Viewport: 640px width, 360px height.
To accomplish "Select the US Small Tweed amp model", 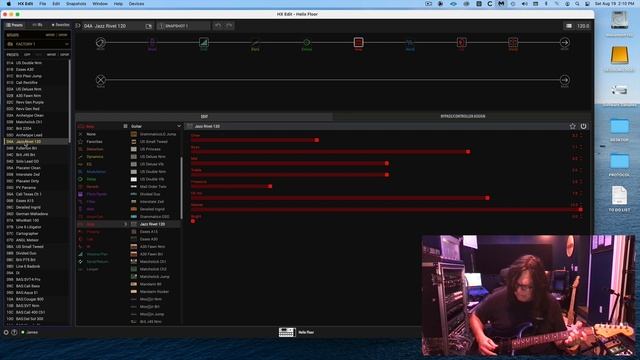I will coord(155,142).
